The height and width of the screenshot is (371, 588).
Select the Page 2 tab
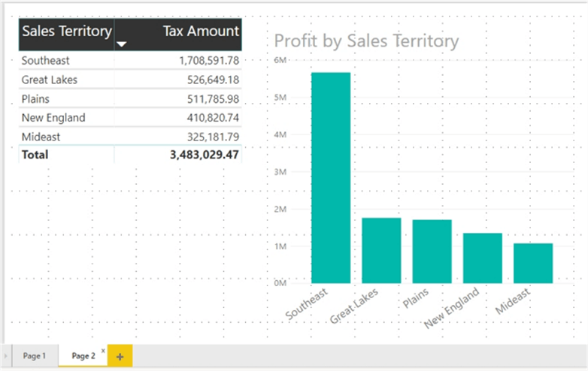(83, 356)
